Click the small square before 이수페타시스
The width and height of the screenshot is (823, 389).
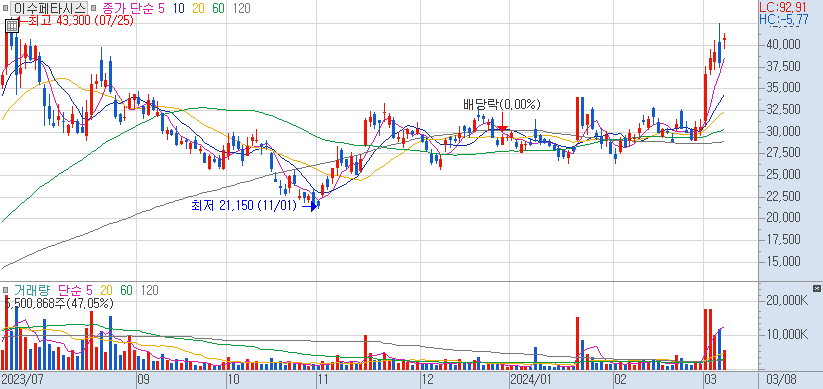[6, 8]
